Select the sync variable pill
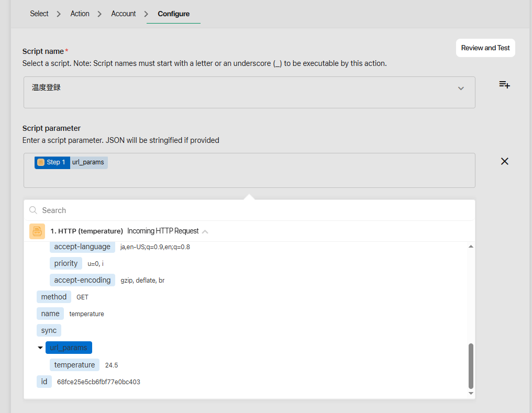532x413 pixels. 49,330
